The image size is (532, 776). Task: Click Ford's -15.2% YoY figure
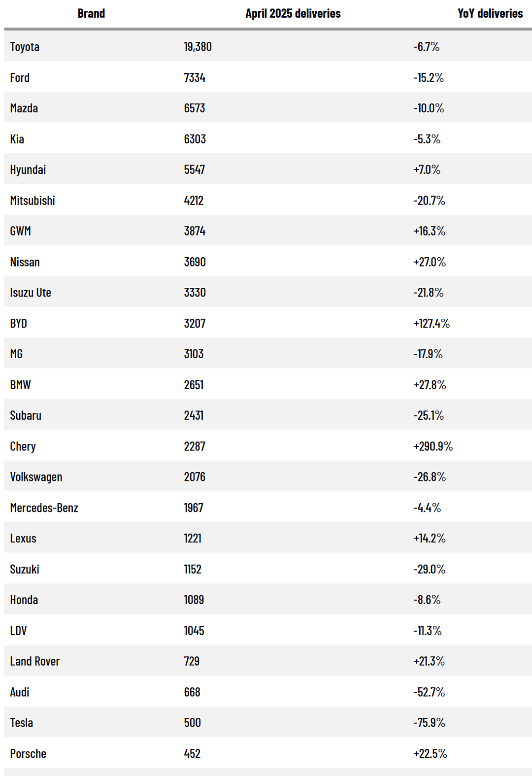pos(429,77)
